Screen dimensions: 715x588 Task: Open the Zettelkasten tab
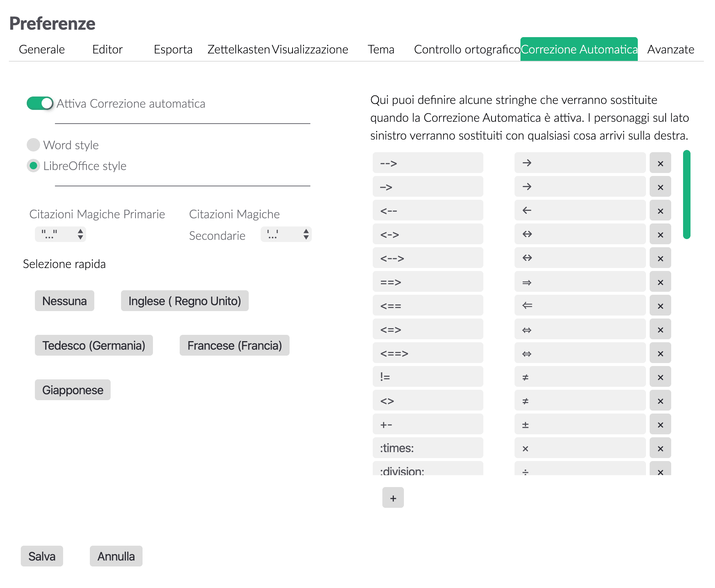[x=239, y=49]
